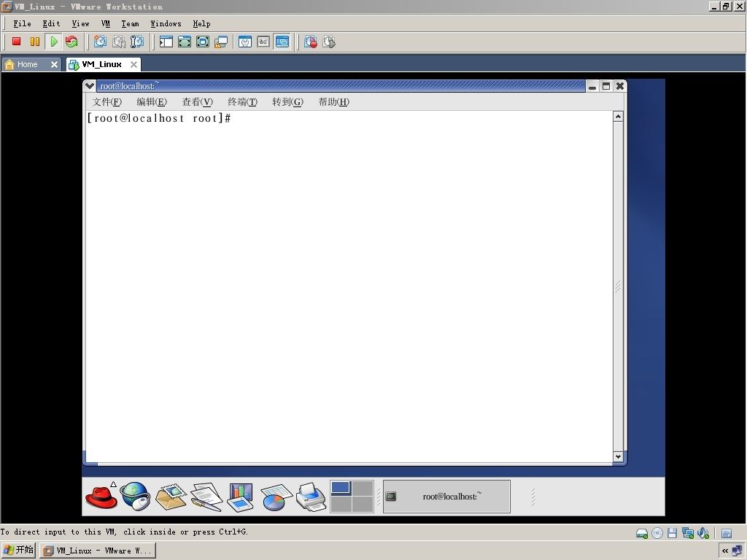The width and height of the screenshot is (747, 560).
Task: Click the terminal scrollbar down arrow
Action: 618,456
